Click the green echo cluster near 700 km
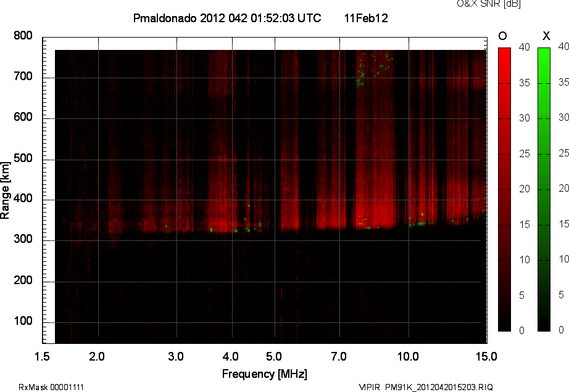Viewport: 569px width, 392px height. point(361,79)
